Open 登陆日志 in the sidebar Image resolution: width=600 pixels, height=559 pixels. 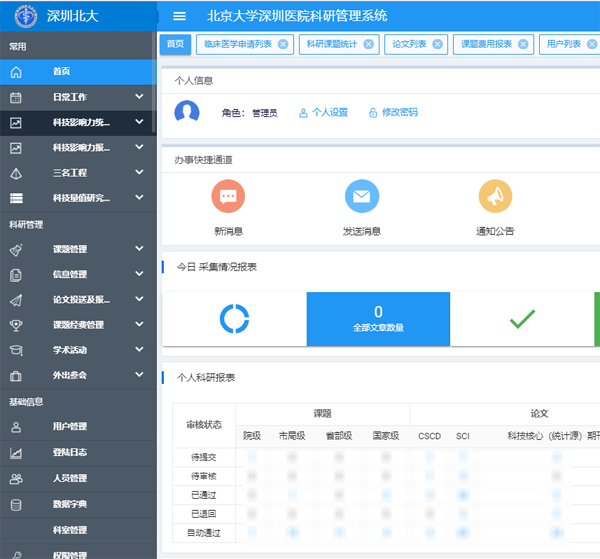(70, 453)
